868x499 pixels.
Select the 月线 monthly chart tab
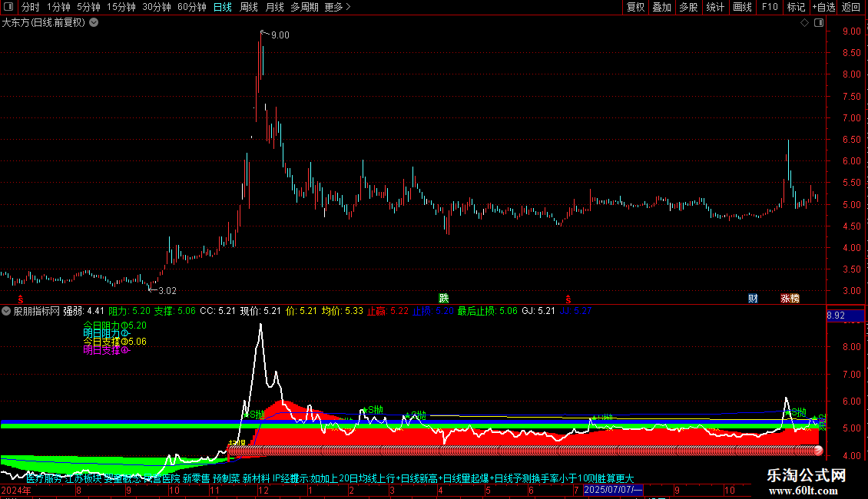click(x=274, y=7)
